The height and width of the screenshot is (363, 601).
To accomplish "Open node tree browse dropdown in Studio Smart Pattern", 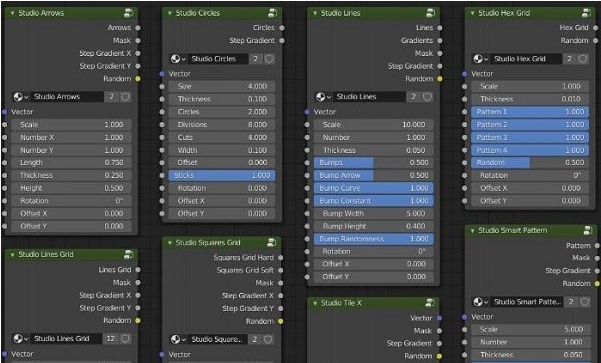I will 480,302.
